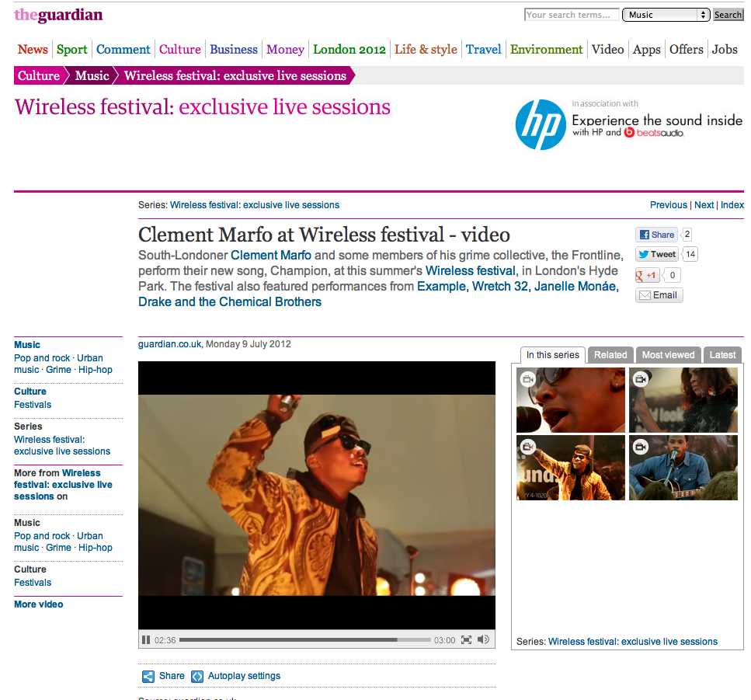Image resolution: width=751 pixels, height=700 pixels.
Task: Open the Sport section
Action: 72,50
